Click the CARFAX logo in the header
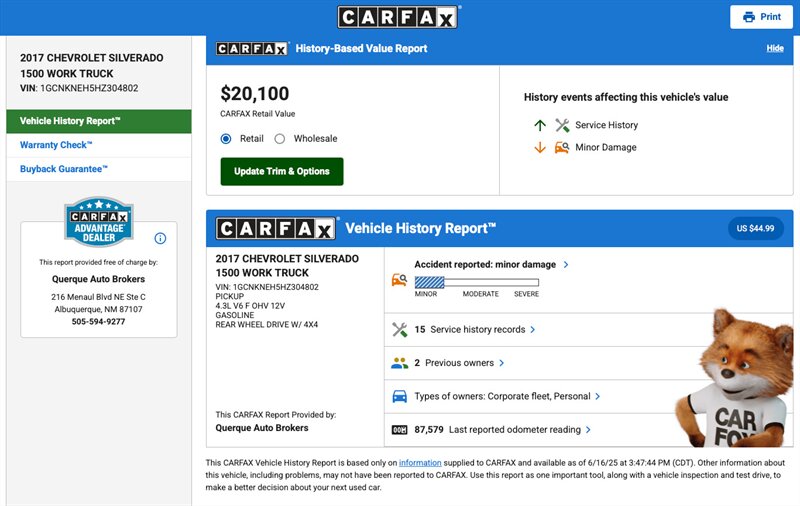Image resolution: width=800 pixels, height=506 pixels. pyautogui.click(x=398, y=17)
